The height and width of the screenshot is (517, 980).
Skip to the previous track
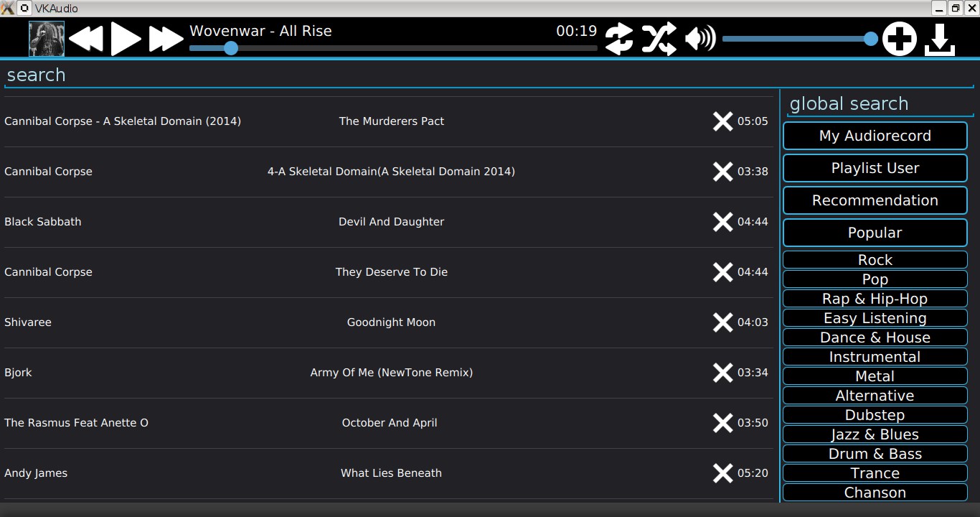point(86,39)
